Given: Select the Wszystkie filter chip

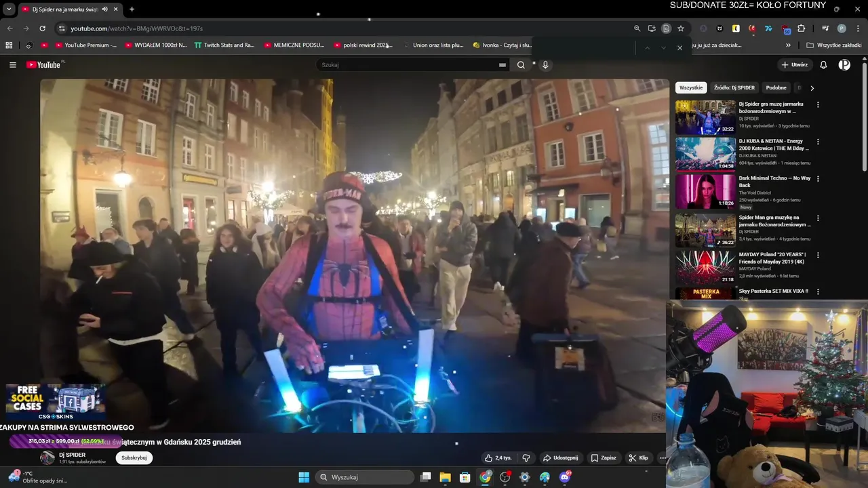Looking at the screenshot, I should point(691,88).
